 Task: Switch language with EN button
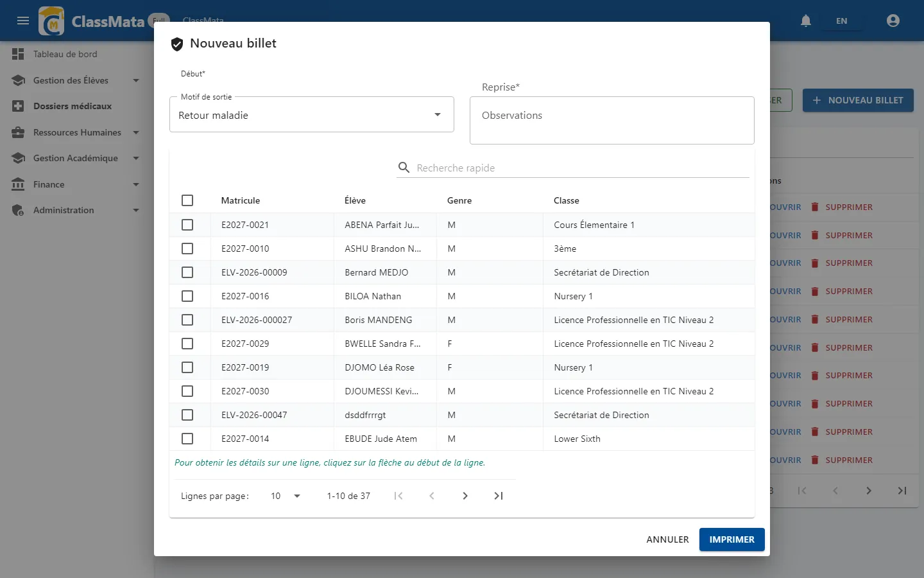(x=842, y=21)
